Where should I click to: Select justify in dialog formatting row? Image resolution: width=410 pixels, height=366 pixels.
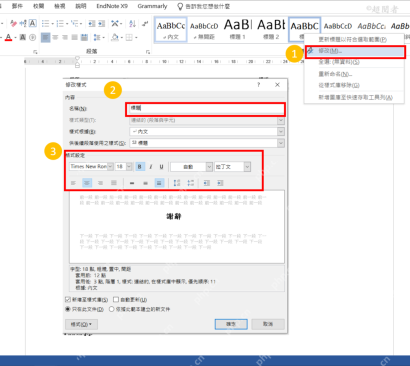point(114,183)
